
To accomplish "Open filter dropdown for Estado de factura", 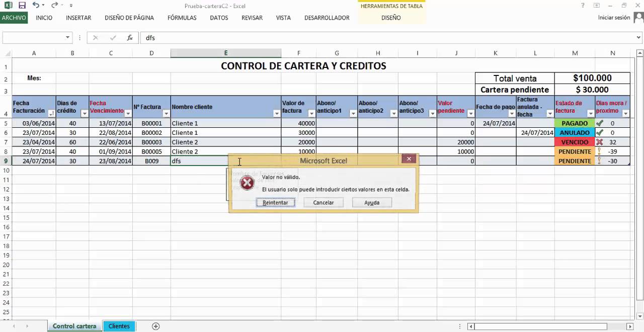I will pos(591,114).
